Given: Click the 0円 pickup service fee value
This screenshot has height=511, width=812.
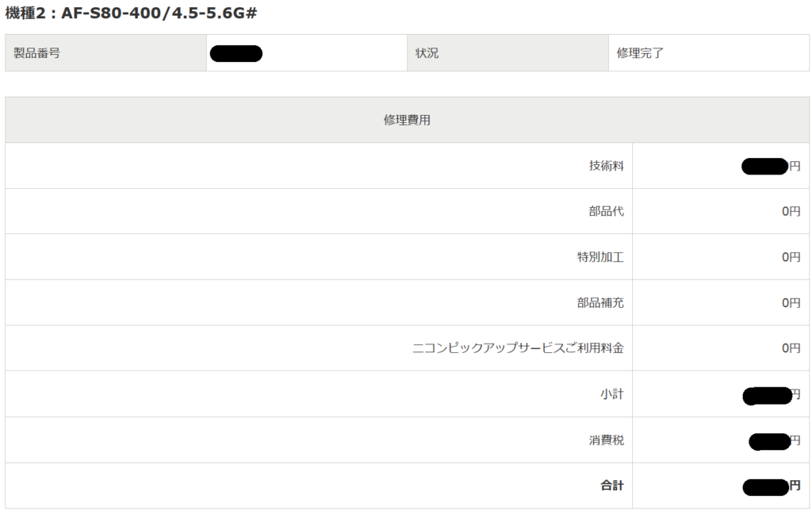Looking at the screenshot, I should [x=791, y=348].
